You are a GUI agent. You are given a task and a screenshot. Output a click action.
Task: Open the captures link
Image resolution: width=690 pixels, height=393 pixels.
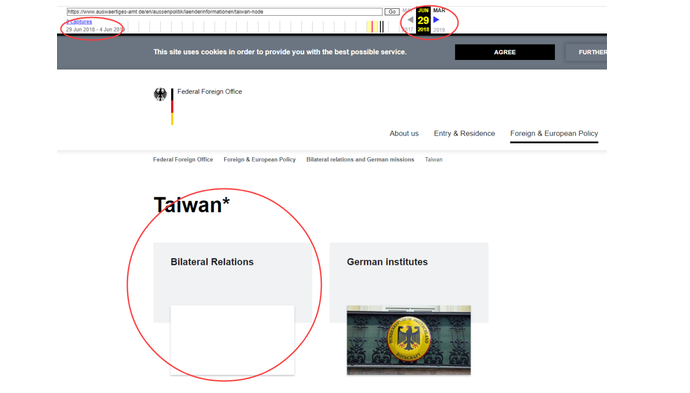(79, 22)
